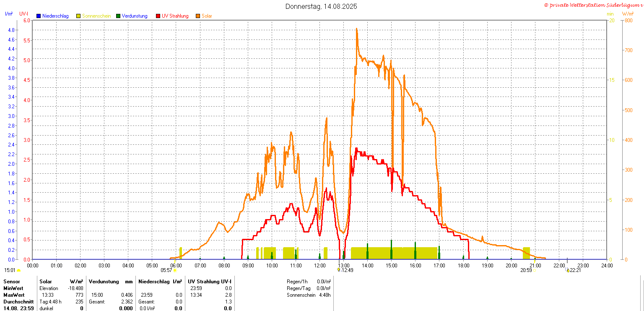This screenshot has width=644, height=311.
Task: Click the Solar legend text
Action: click(x=207, y=16)
